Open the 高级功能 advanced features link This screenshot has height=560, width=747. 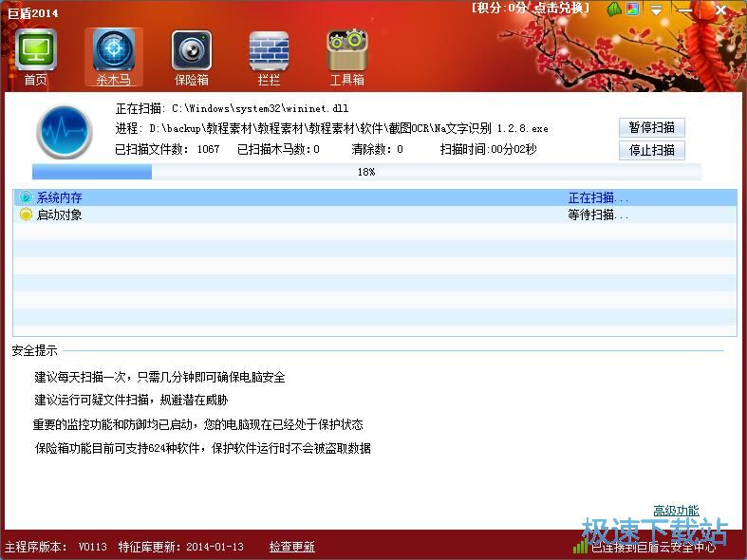tap(676, 511)
